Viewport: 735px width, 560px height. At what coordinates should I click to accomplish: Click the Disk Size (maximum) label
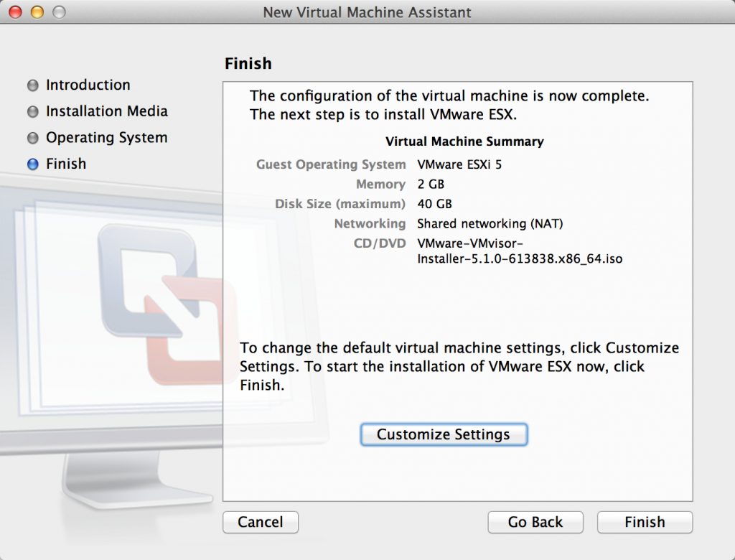point(340,204)
